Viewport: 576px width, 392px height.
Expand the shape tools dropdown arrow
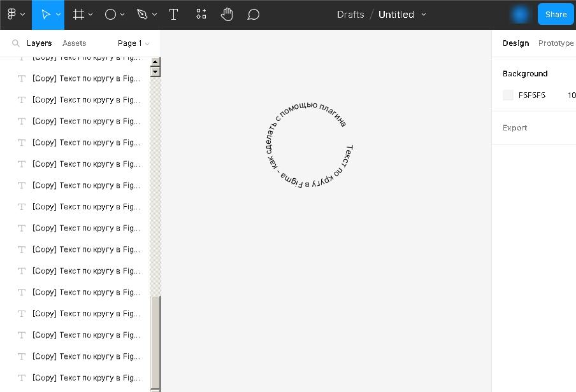(122, 15)
